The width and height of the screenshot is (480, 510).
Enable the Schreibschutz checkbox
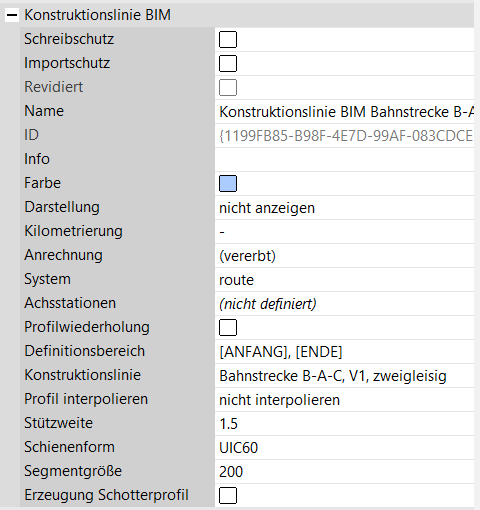(228, 40)
